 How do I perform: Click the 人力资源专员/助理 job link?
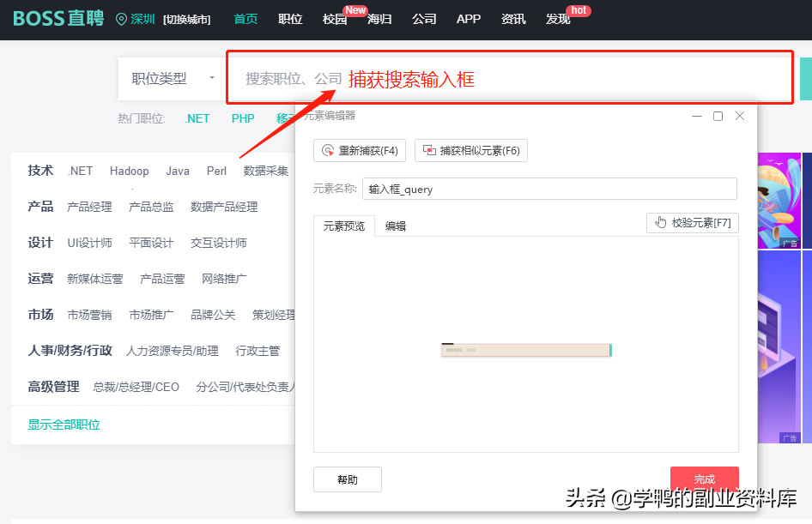coord(172,351)
